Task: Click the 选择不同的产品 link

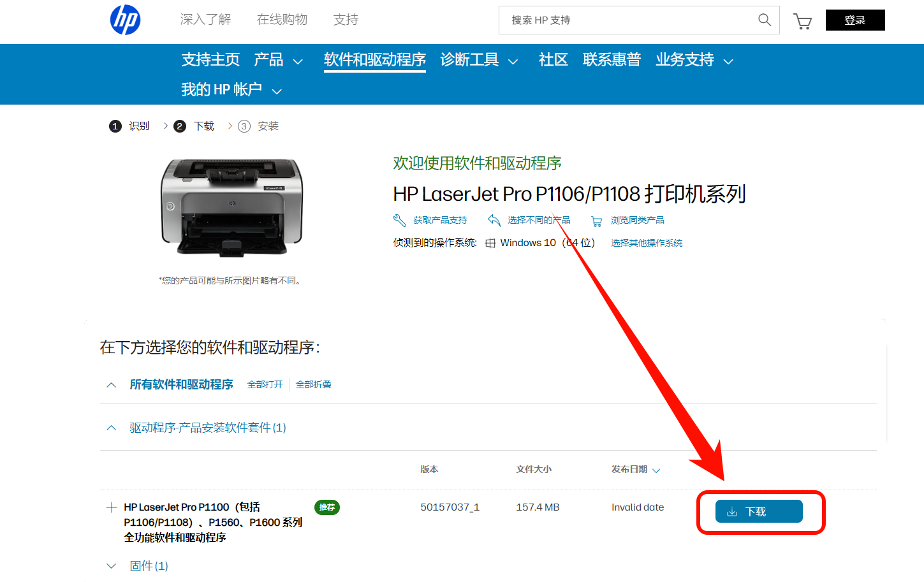Action: click(x=539, y=221)
